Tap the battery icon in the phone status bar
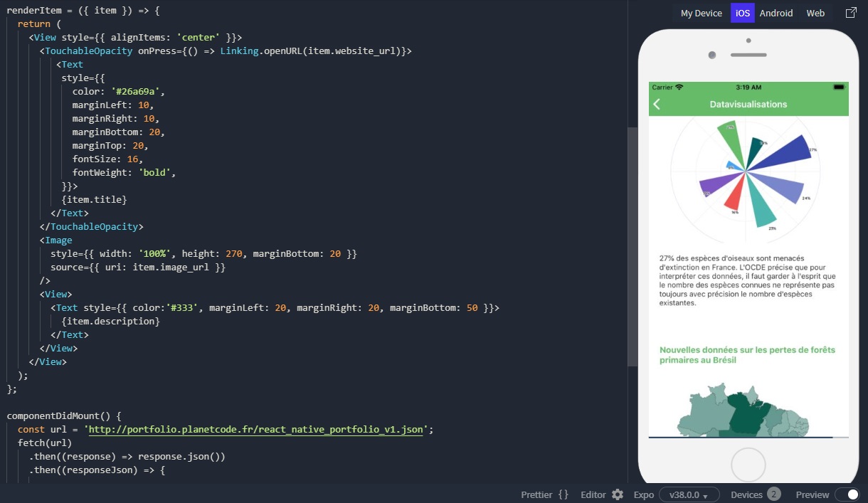 pyautogui.click(x=839, y=87)
